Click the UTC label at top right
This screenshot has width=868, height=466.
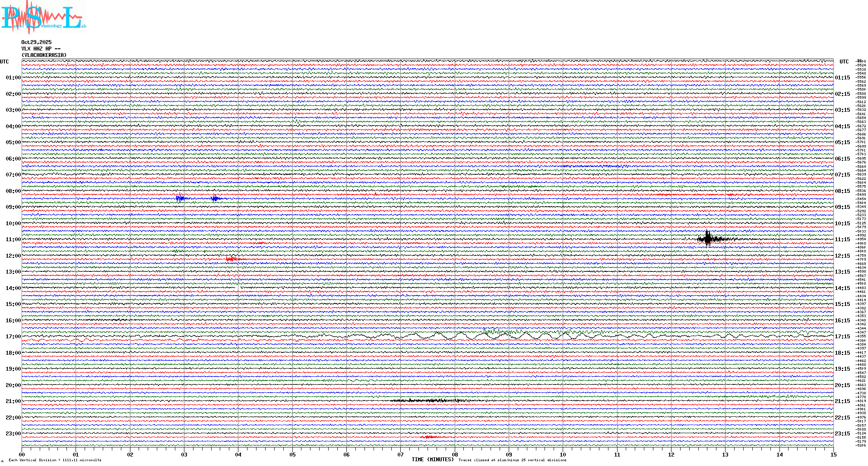844,62
